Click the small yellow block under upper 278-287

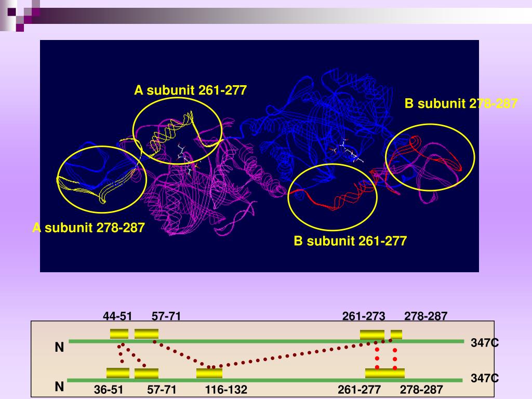[396, 335]
